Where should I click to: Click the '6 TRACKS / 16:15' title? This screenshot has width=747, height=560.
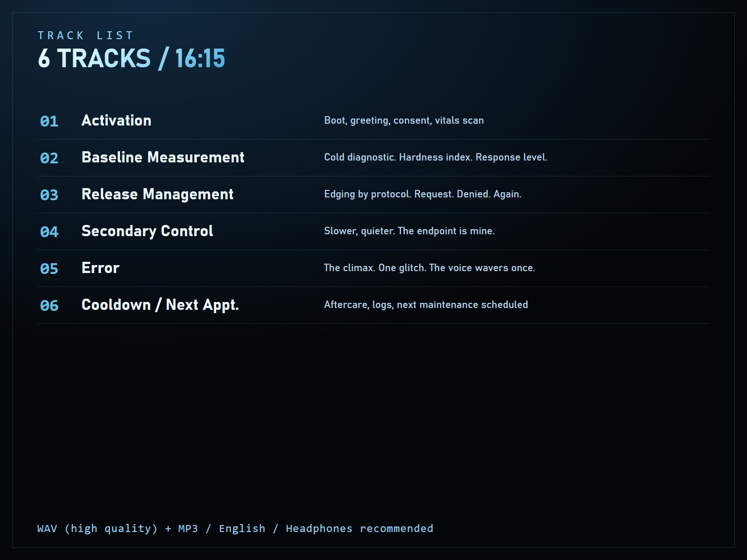(131, 58)
